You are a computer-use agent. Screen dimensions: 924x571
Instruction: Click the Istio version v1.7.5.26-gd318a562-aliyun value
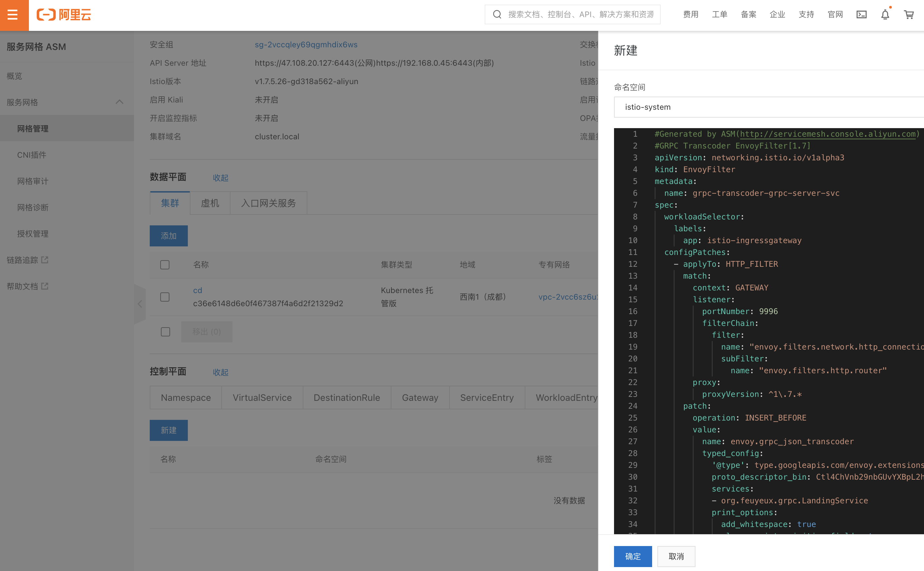coord(306,81)
